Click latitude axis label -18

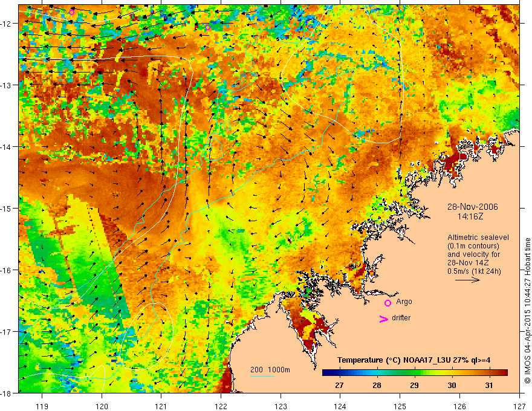7,393
